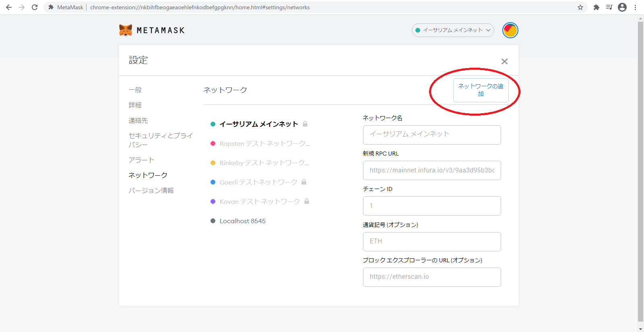
Task: Select Ropsten テストネットワーク in list
Action: (x=264, y=143)
